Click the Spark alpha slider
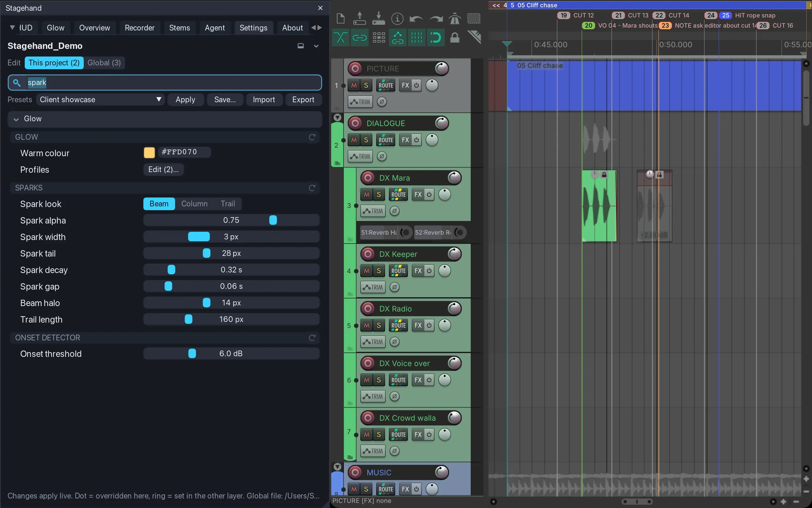812x508 pixels. (x=232, y=220)
